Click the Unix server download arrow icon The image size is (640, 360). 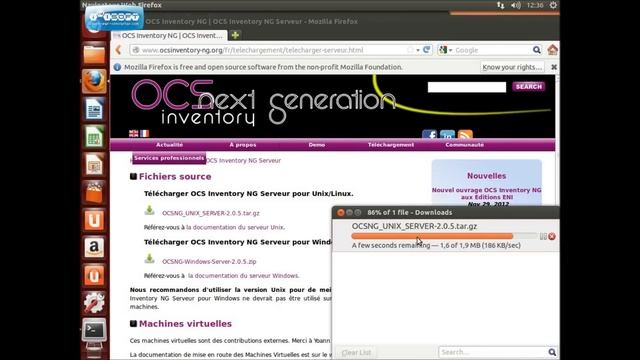click(149, 211)
